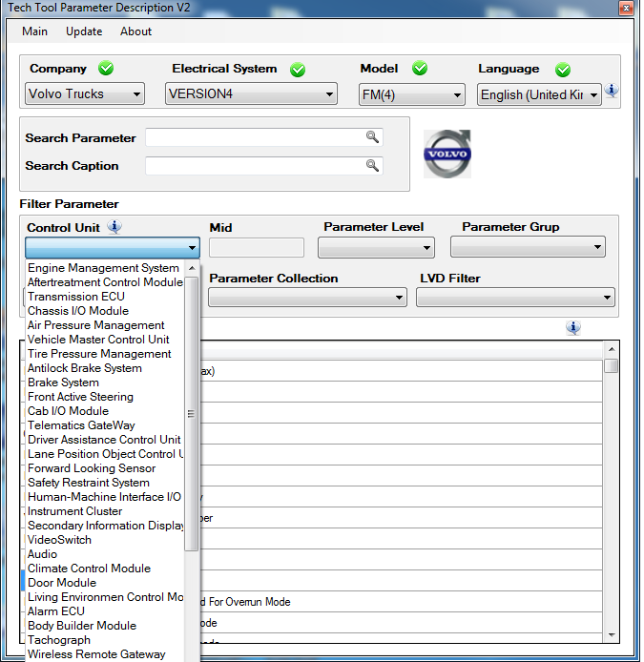Click the Volvo logo icon
The image size is (644, 662).
(447, 155)
